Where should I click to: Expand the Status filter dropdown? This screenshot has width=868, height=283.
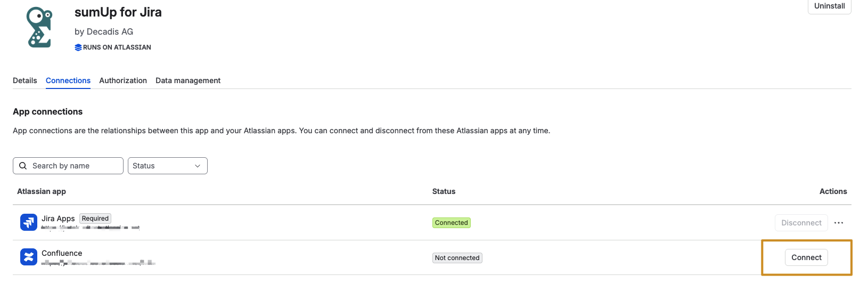pyautogui.click(x=168, y=166)
